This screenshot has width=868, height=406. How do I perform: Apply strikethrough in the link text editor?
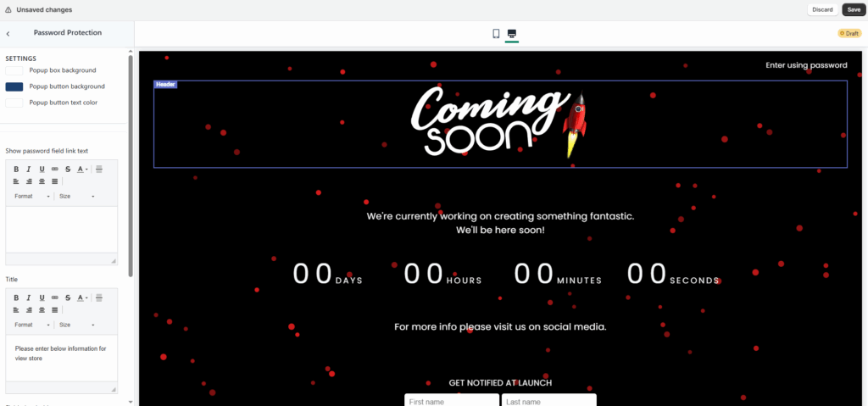(x=68, y=170)
